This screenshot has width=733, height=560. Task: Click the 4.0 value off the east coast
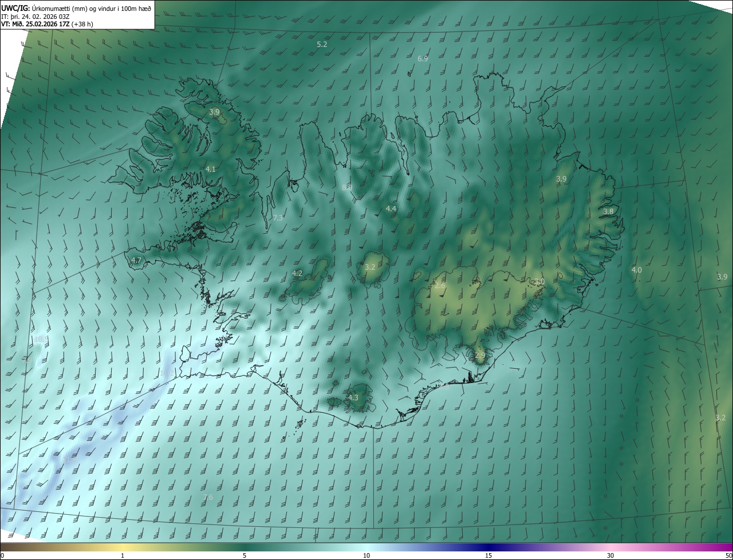pos(637,270)
